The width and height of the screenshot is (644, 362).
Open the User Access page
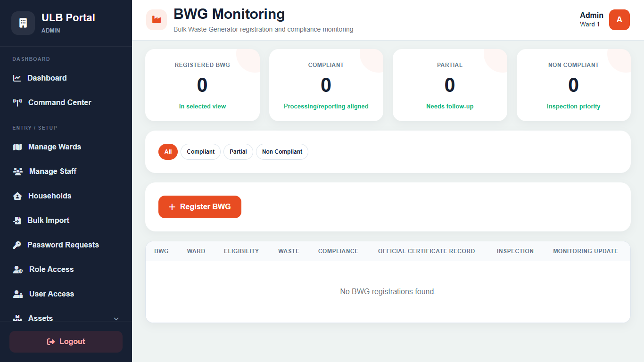coord(66,294)
